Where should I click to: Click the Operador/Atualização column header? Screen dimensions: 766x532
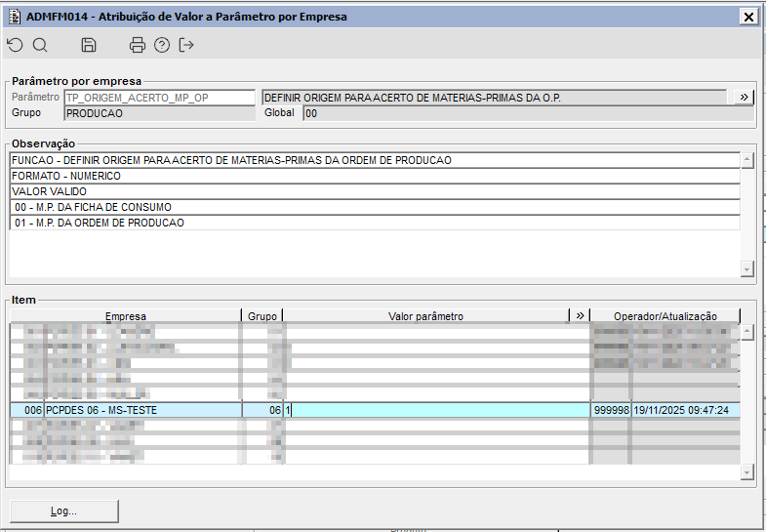[x=665, y=316]
